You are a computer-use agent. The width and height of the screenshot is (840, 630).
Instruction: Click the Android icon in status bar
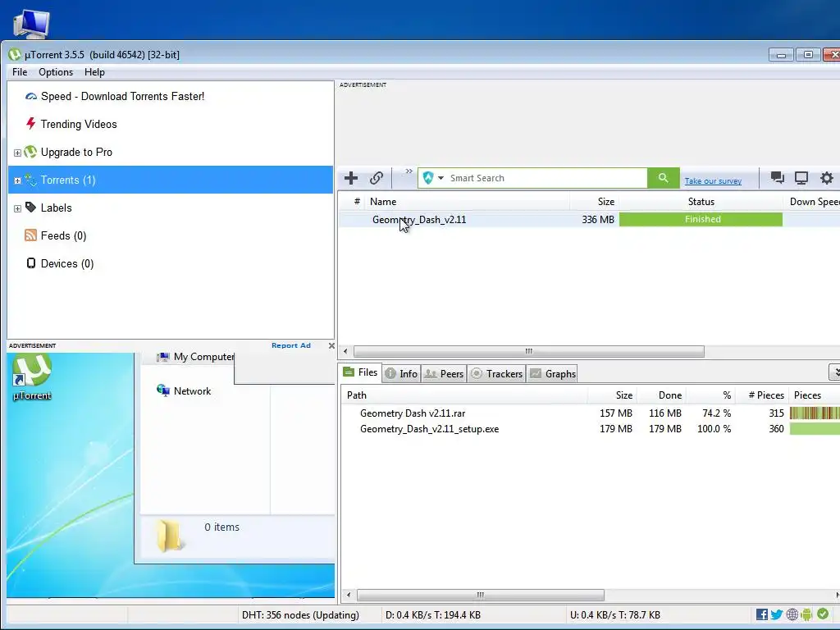(807, 614)
